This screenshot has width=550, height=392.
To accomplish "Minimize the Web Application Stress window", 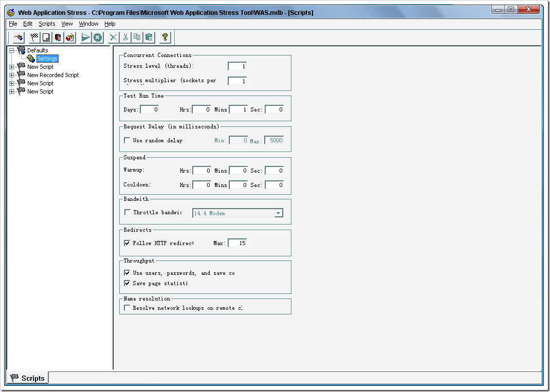I will 498,9.
